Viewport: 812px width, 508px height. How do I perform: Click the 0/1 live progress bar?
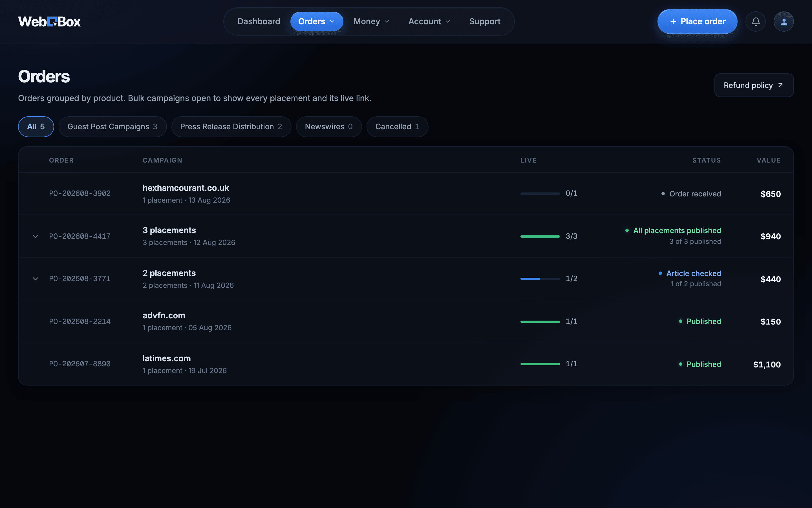click(x=540, y=194)
